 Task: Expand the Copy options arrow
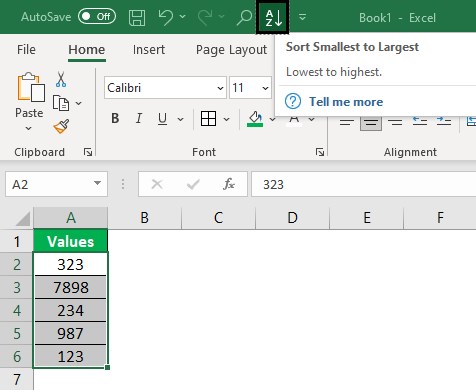pos(78,103)
